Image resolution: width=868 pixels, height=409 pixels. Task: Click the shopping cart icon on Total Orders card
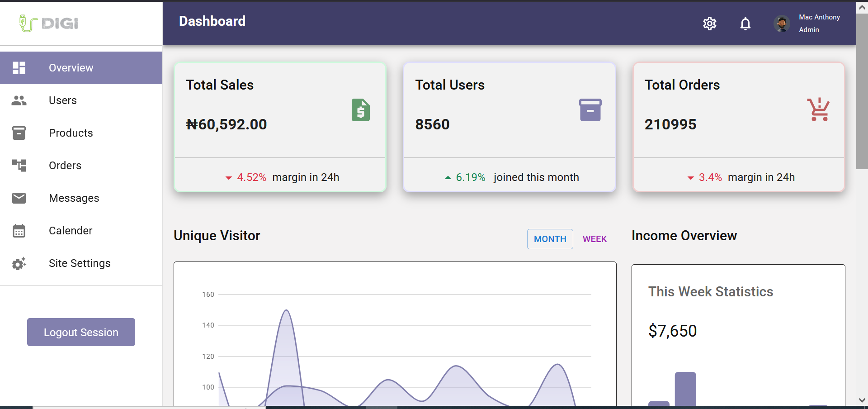tap(819, 110)
